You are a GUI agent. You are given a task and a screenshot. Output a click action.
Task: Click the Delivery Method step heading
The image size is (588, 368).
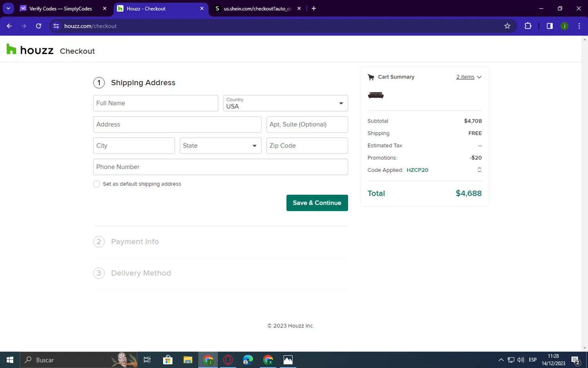[141, 273]
